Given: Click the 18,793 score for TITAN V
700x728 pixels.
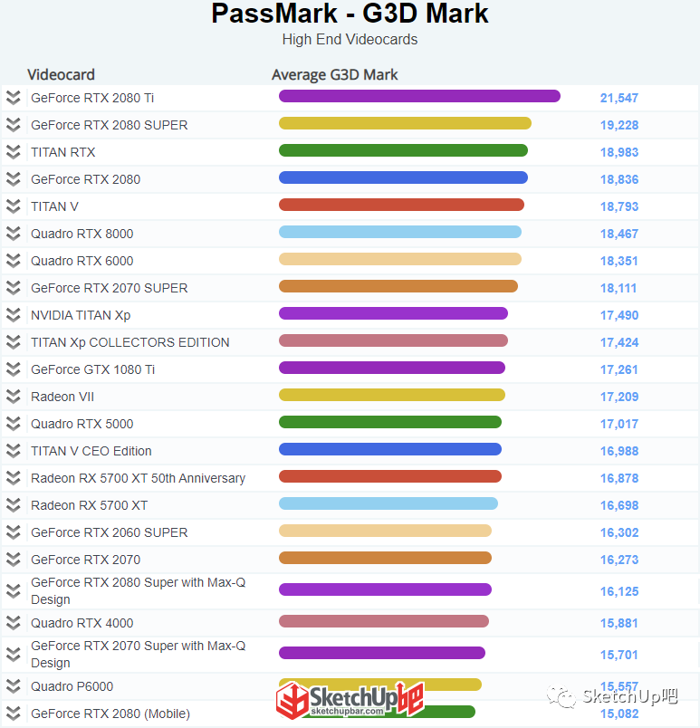Looking at the screenshot, I should click(x=619, y=206).
